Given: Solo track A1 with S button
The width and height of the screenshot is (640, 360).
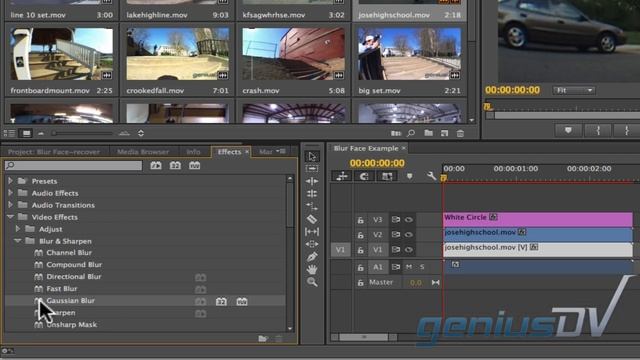Looking at the screenshot, I should coord(422,267).
